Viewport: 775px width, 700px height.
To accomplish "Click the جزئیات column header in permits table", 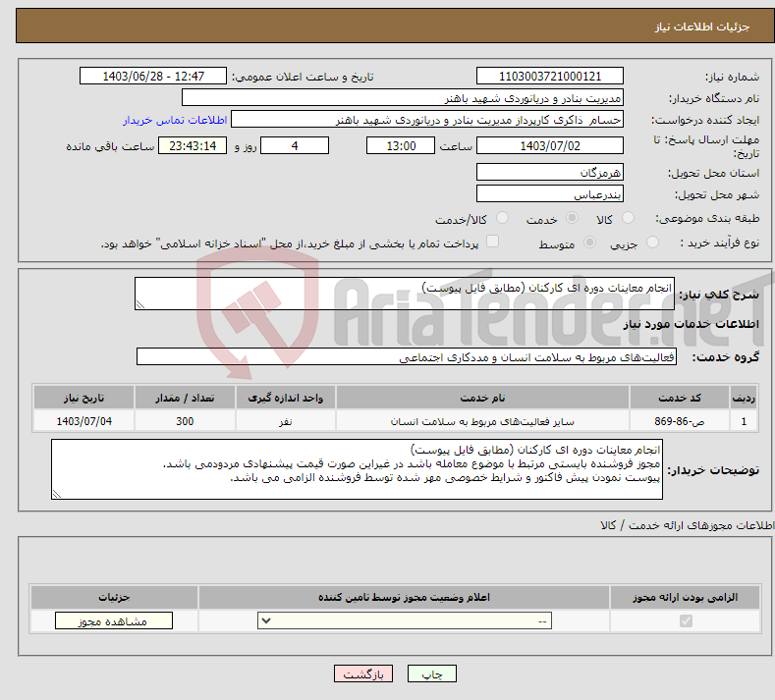I will tap(114, 597).
